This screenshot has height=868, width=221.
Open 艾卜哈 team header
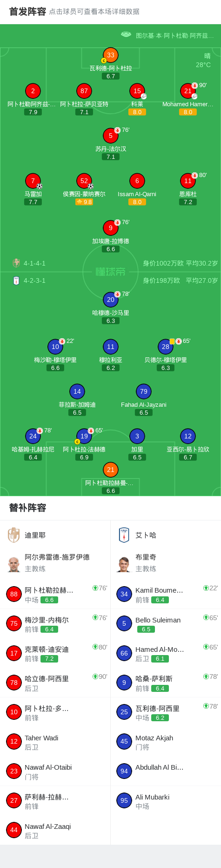click(x=166, y=535)
